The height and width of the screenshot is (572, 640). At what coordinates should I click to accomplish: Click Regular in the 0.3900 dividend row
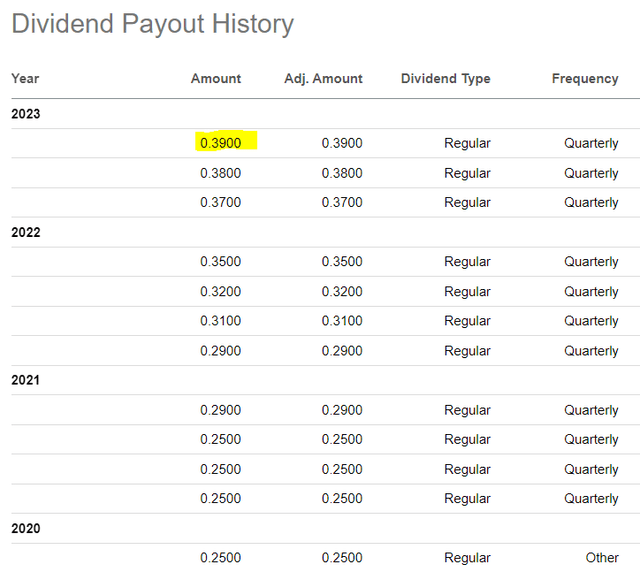point(467,143)
